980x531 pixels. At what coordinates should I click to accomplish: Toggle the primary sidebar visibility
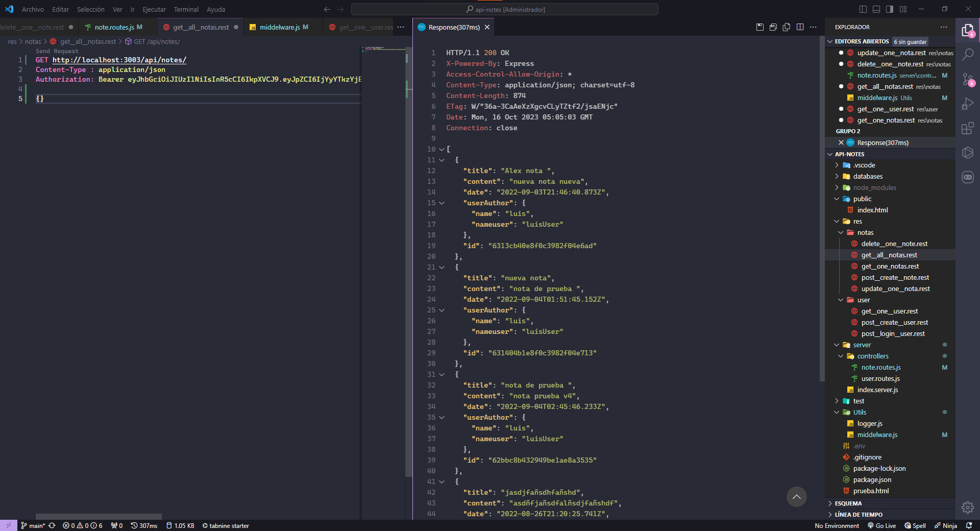pos(863,9)
